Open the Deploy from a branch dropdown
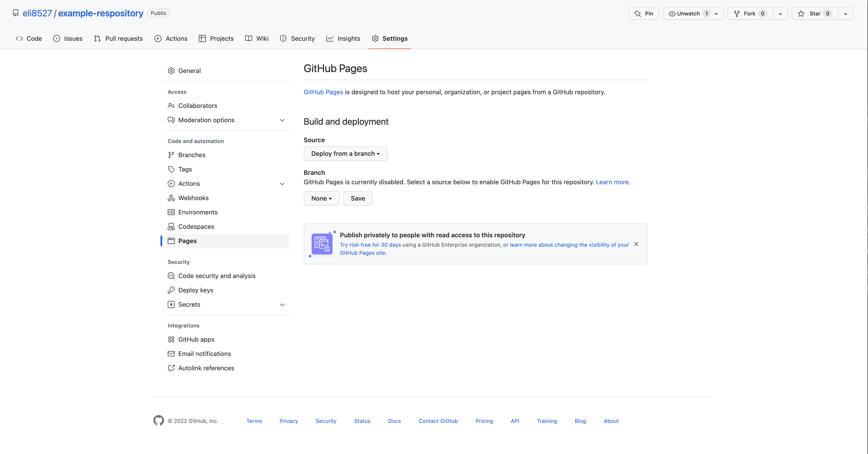 (345, 154)
